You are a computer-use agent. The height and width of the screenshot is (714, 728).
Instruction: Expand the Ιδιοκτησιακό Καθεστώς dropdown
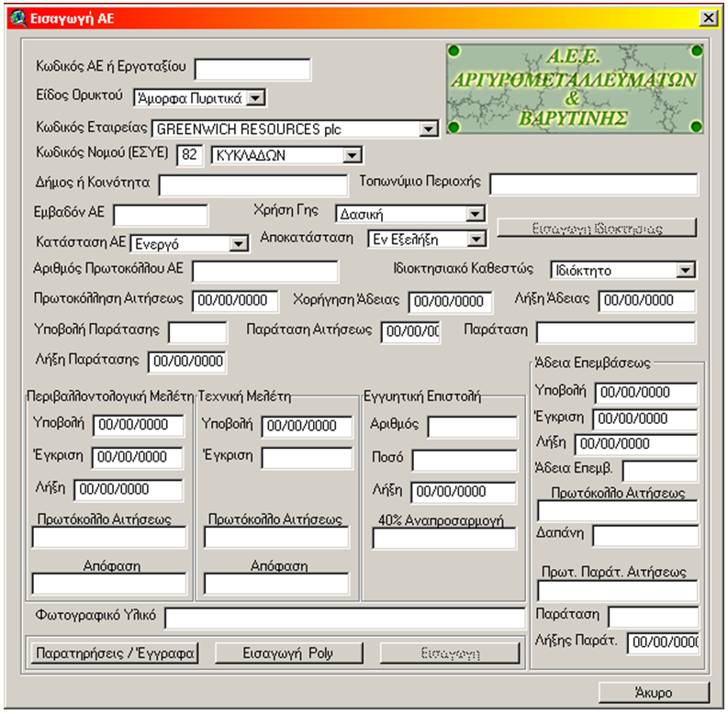(685, 270)
